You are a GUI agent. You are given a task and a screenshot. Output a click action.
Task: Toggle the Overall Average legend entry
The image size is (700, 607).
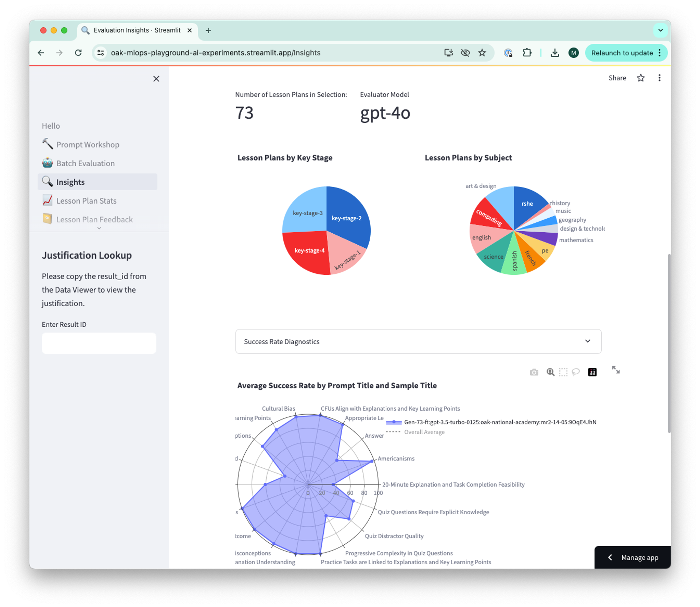coord(424,432)
